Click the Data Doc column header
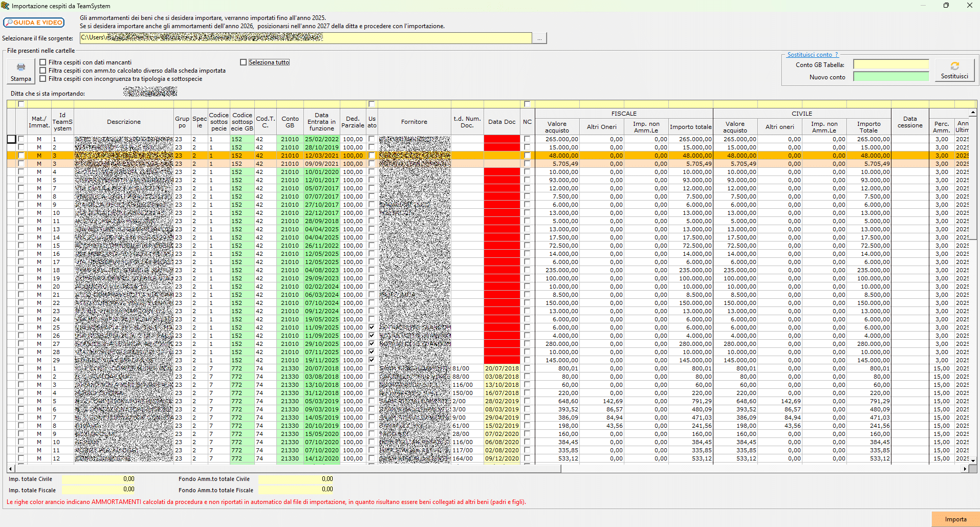The width and height of the screenshot is (980, 527). coord(502,122)
